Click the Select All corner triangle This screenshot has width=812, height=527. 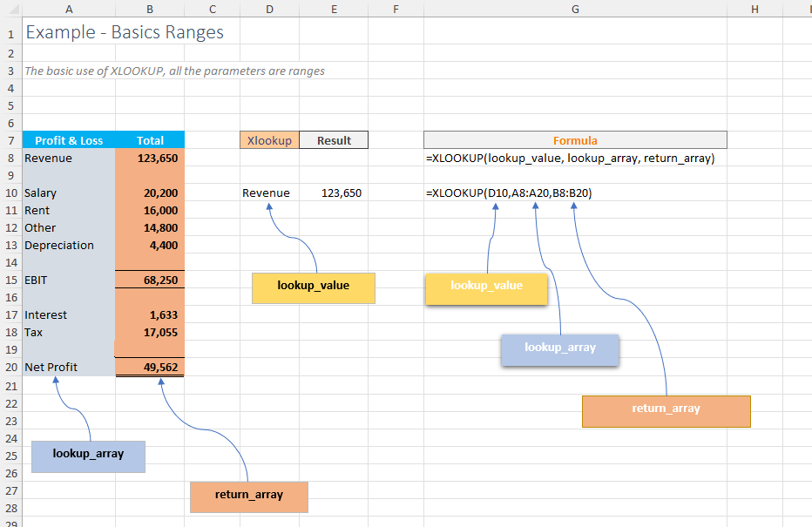click(13, 10)
